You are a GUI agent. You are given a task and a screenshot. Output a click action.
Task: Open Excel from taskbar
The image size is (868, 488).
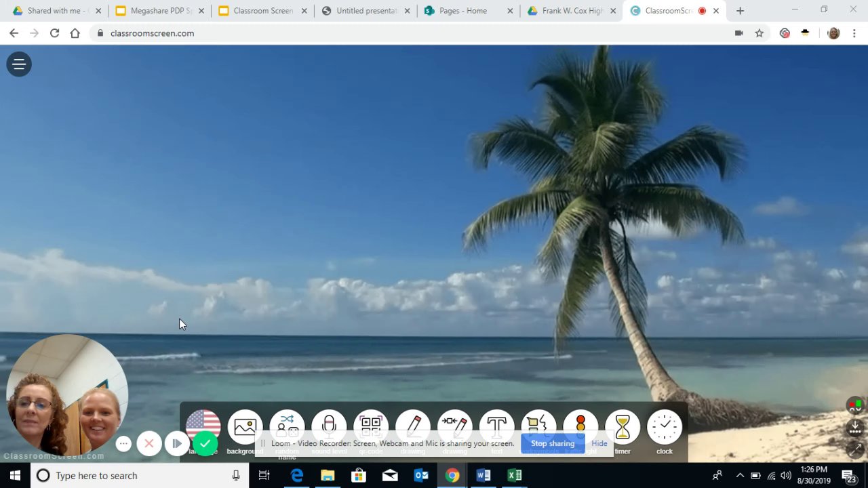(x=515, y=476)
